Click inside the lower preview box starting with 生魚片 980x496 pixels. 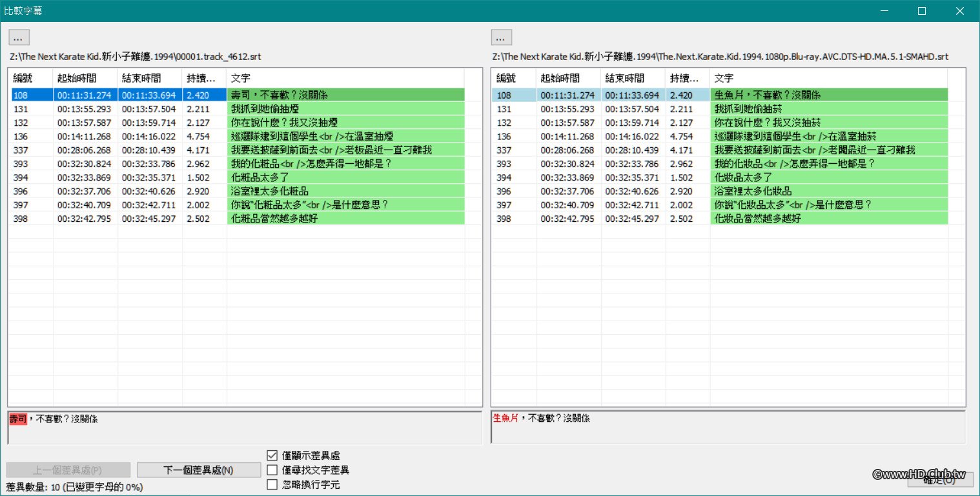click(x=728, y=427)
